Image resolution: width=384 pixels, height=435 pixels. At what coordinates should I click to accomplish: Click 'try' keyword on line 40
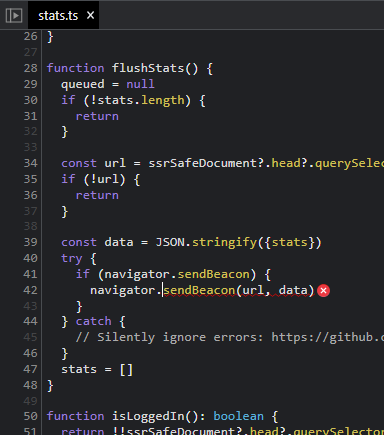click(x=72, y=258)
